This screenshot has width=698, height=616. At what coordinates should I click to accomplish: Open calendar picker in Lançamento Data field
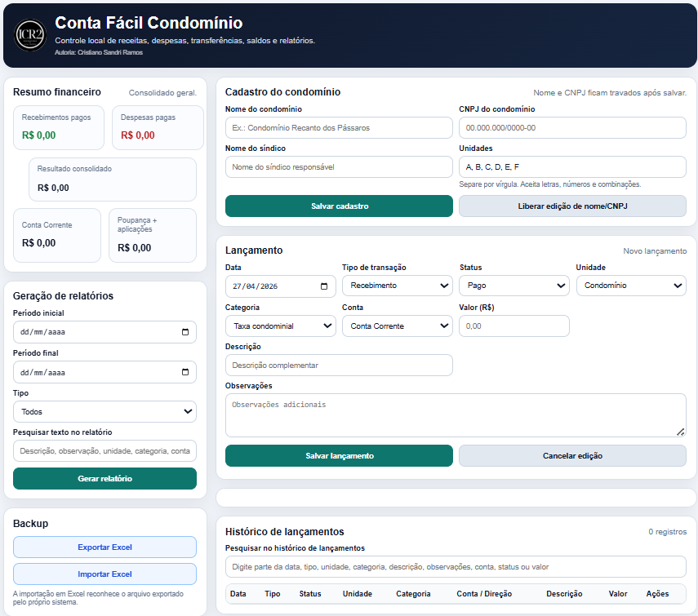(325, 286)
